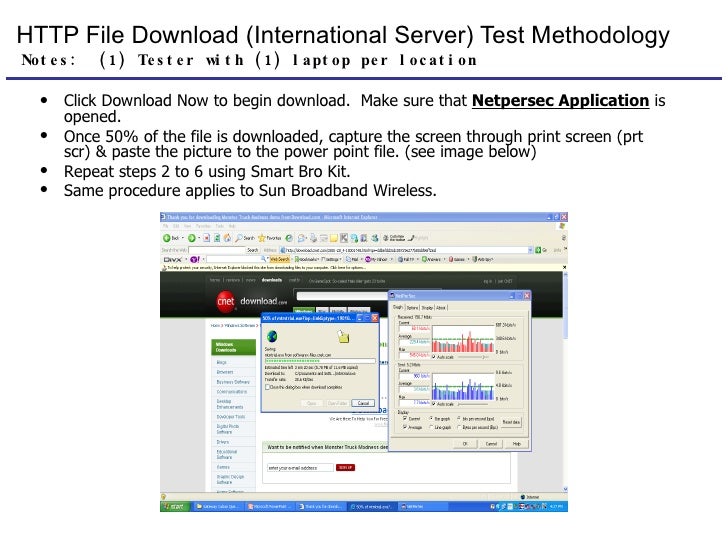Click the download progress bar
Image resolution: width=728 pixels, height=546 pixels.
click(x=320, y=361)
